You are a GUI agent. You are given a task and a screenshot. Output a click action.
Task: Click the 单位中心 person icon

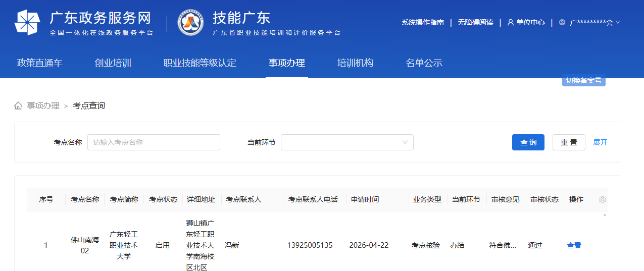pos(510,22)
